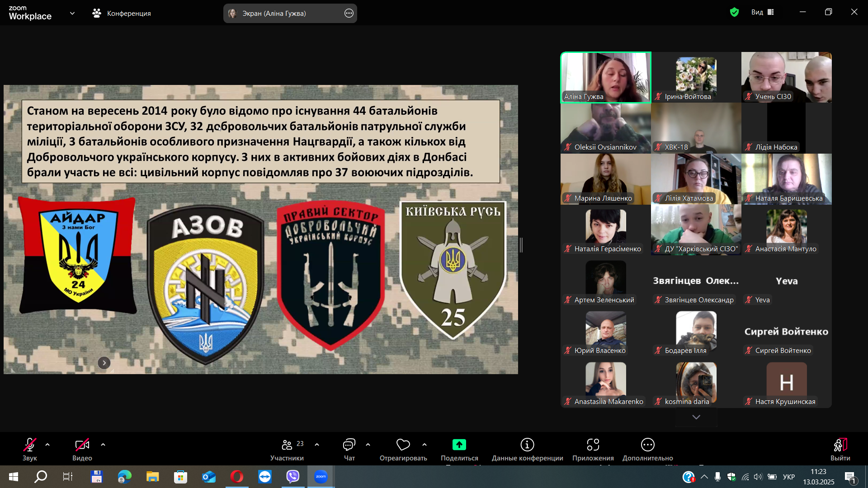Image resolution: width=868 pixels, height=488 pixels.
Task: Open TeamViewer from the taskbar
Action: click(265, 477)
